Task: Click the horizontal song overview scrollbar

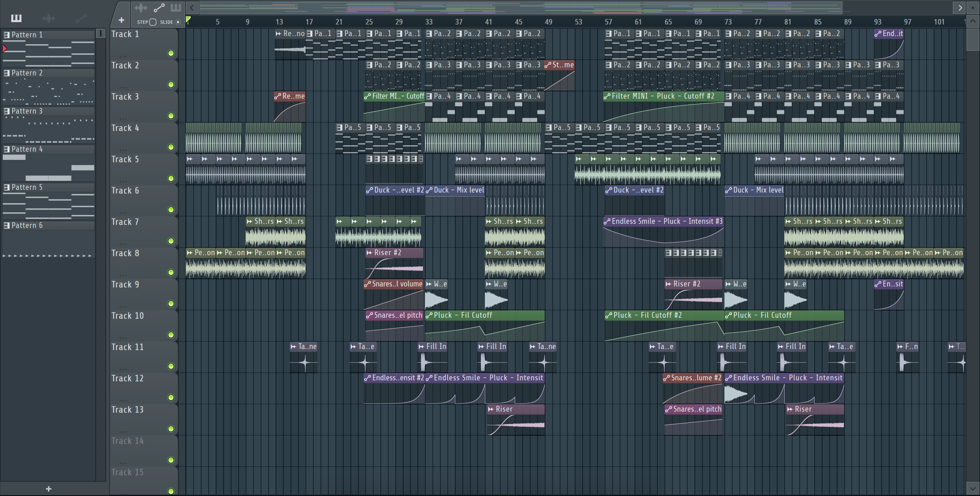Action: 520,7
